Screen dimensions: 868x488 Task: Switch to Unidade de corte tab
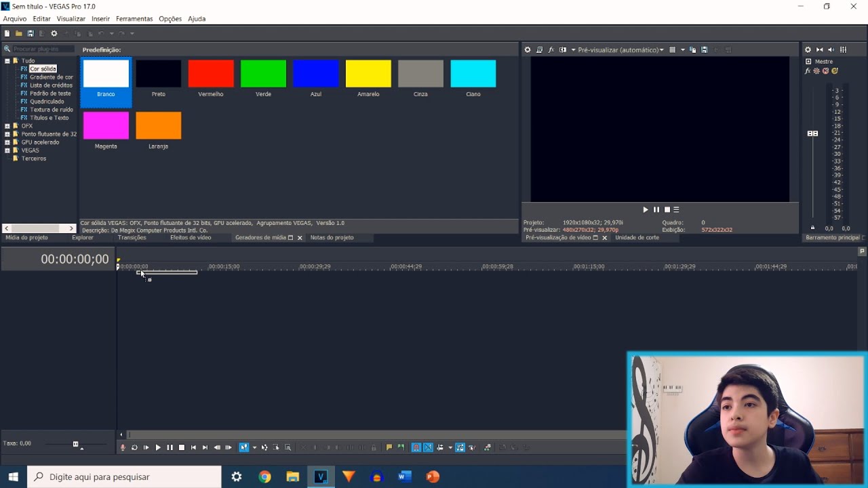tap(637, 238)
